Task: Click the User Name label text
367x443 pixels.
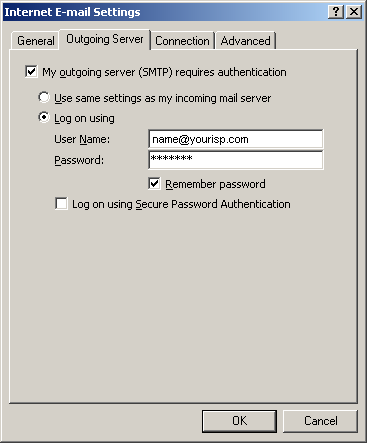Action: coord(82,139)
